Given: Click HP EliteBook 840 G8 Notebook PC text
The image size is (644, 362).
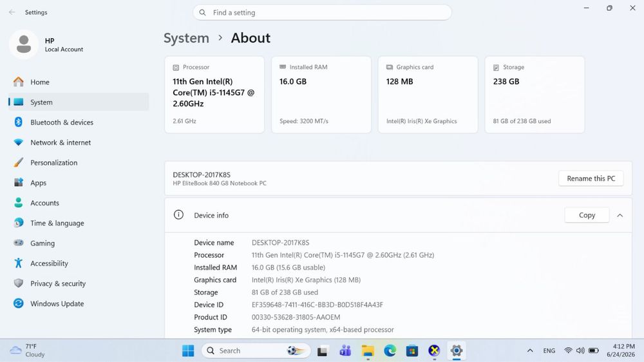Looking at the screenshot, I should [x=220, y=184].
